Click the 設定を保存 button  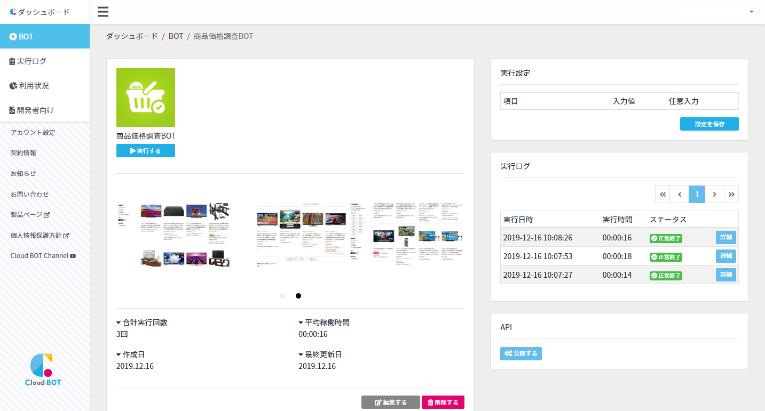[x=709, y=124]
